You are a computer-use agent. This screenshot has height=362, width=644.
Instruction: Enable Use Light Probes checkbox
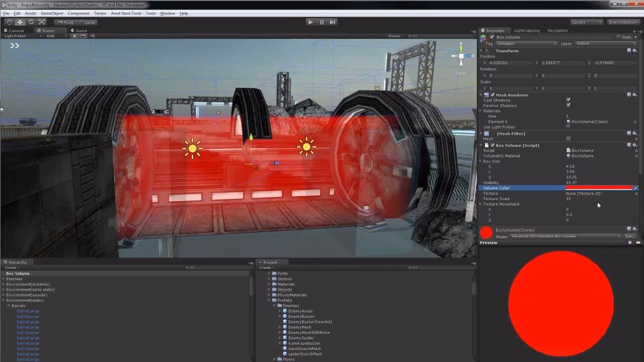point(568,127)
